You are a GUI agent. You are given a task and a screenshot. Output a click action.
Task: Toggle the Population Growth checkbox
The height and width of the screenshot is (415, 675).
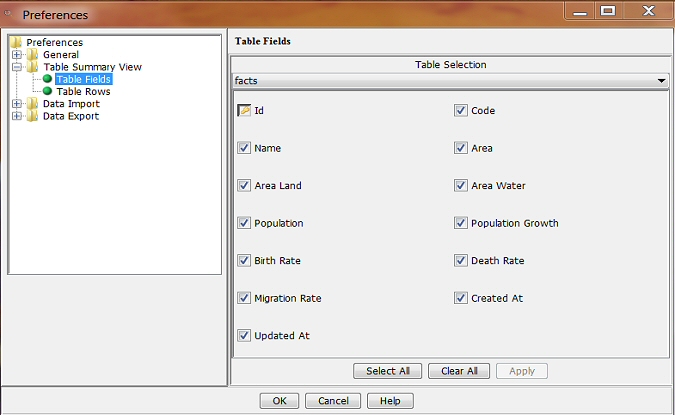coord(461,223)
